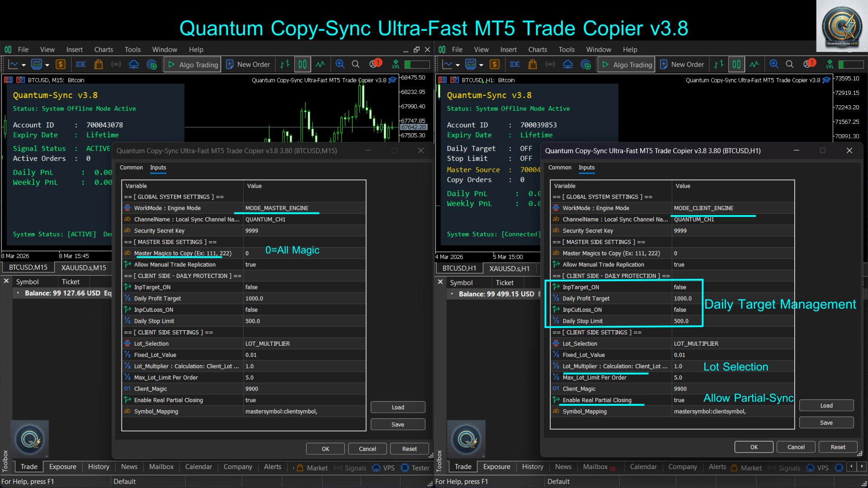This screenshot has height=488, width=868.
Task: Expand the chart templates dropdown arrow left toolbar
Action: [47, 65]
